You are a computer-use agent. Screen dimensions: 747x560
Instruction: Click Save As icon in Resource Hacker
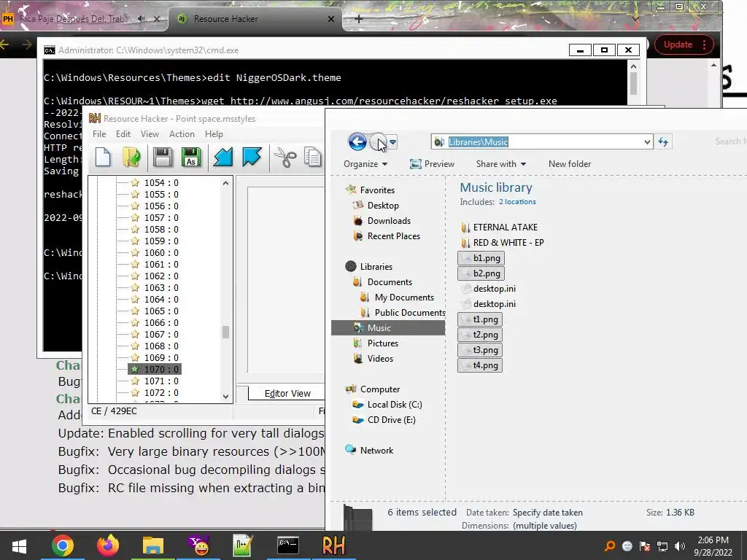[191, 157]
